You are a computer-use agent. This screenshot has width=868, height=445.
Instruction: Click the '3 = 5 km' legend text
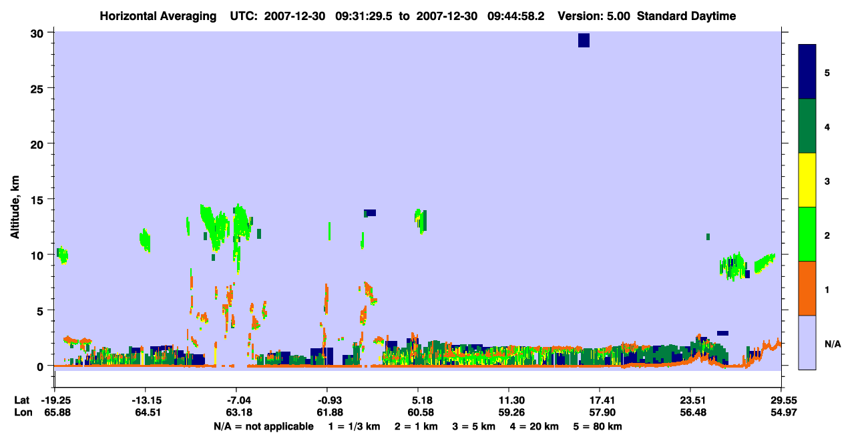tap(473, 426)
